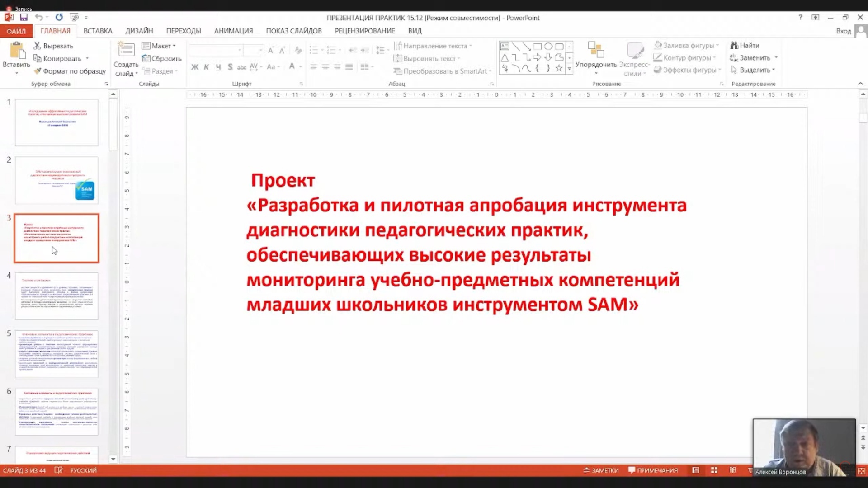Click Format Painter (Формат по образцу)
Screen dimensions: 868x488
click(x=70, y=71)
